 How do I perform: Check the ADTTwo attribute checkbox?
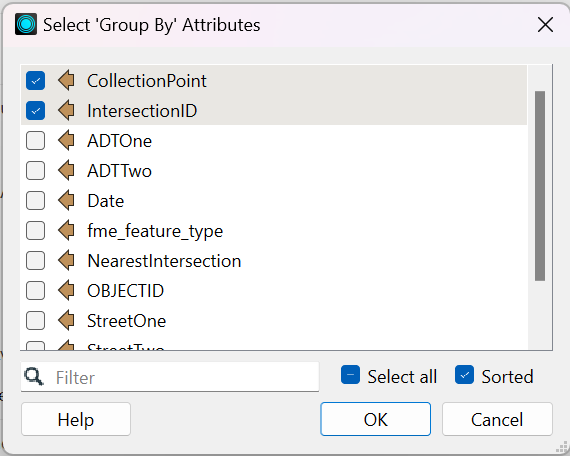point(35,171)
